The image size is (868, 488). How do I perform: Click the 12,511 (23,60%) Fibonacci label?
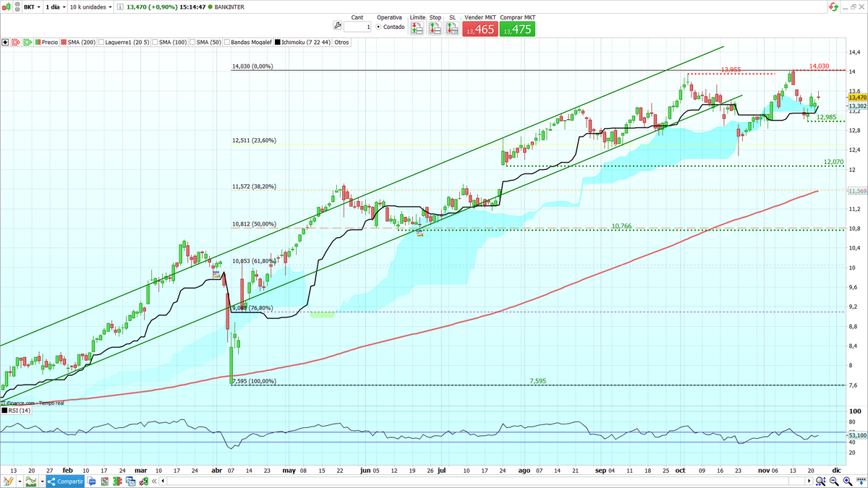(x=254, y=140)
